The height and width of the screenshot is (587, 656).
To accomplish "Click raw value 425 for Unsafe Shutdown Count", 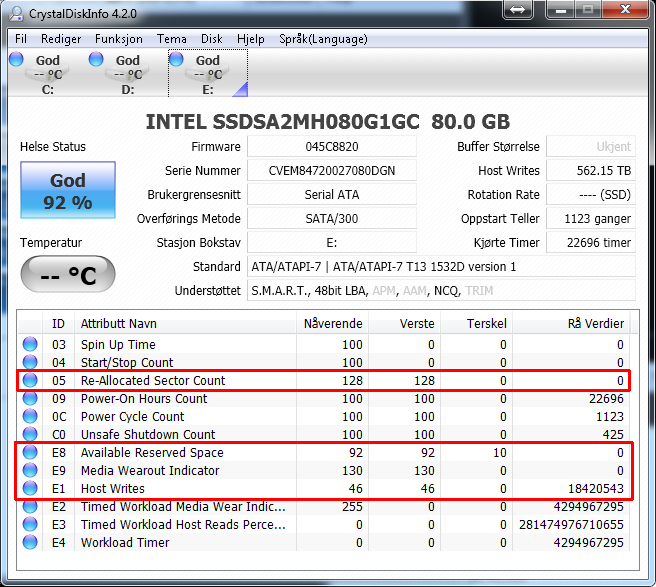I will (x=613, y=434).
